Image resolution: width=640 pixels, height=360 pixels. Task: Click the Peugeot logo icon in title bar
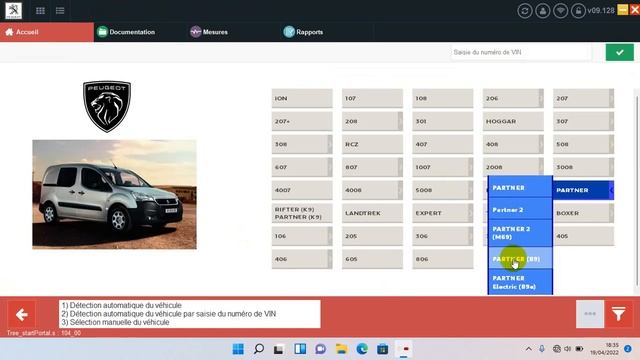pyautogui.click(x=13, y=10)
